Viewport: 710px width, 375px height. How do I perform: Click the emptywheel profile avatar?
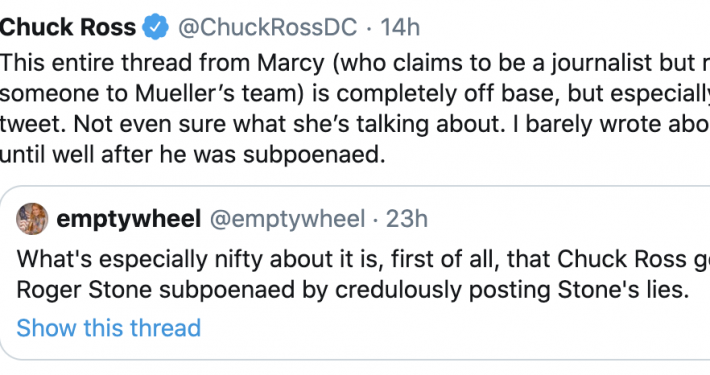32,219
